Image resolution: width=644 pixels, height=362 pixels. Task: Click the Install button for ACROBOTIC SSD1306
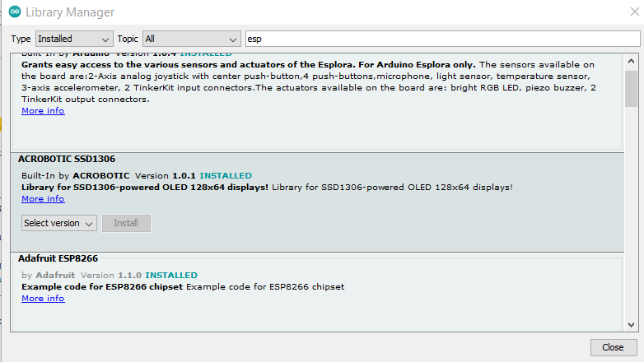[126, 223]
